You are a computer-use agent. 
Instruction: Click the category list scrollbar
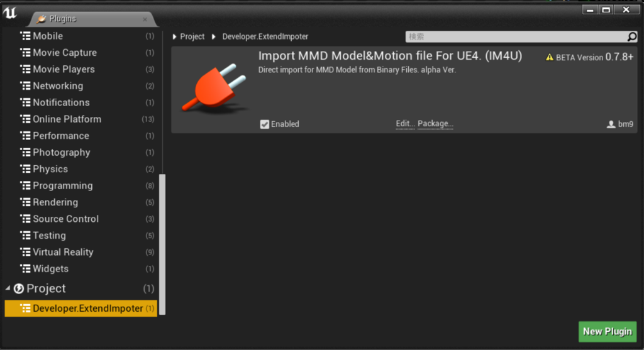pyautogui.click(x=162, y=244)
